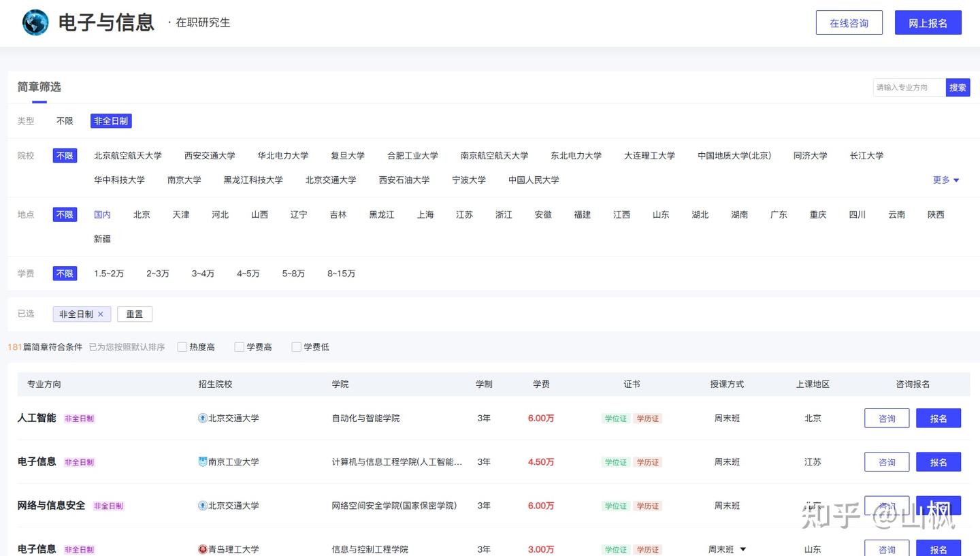Select tuition range 1.5~2万

coord(109,274)
